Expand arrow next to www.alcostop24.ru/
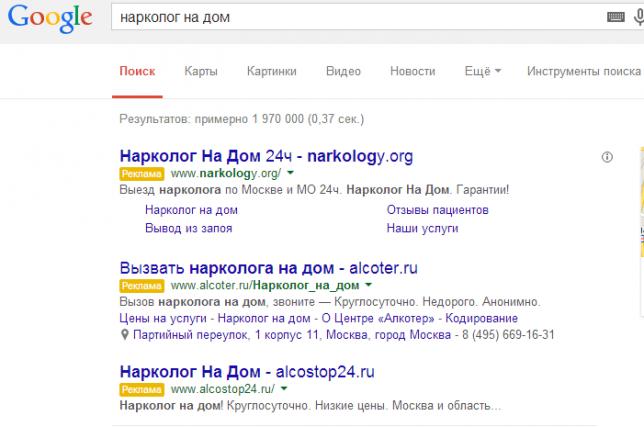644x427 pixels. (x=284, y=388)
